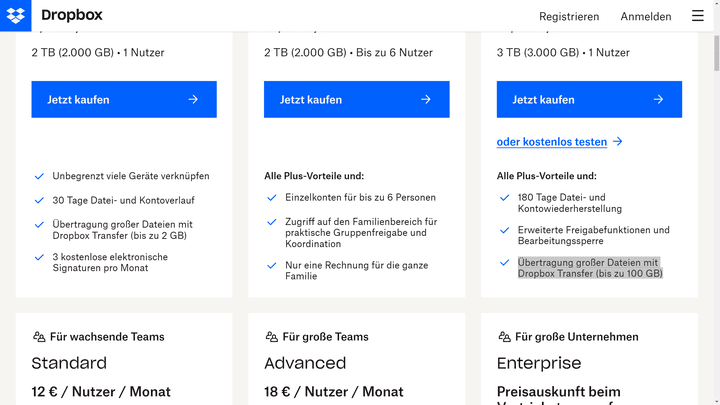
Task: Click the team icon beside Für große Unternehmen
Action: tap(504, 337)
